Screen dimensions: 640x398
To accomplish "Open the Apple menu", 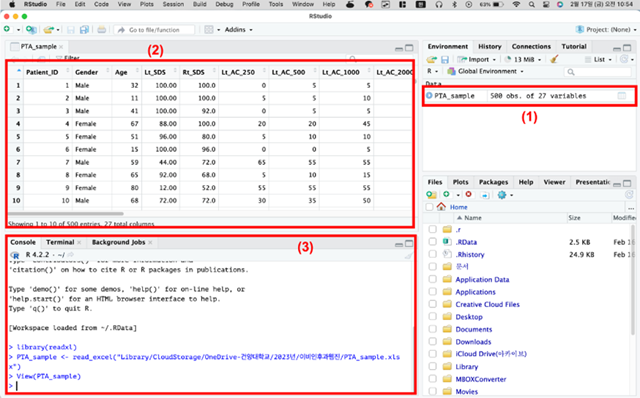I will click(x=12, y=4).
